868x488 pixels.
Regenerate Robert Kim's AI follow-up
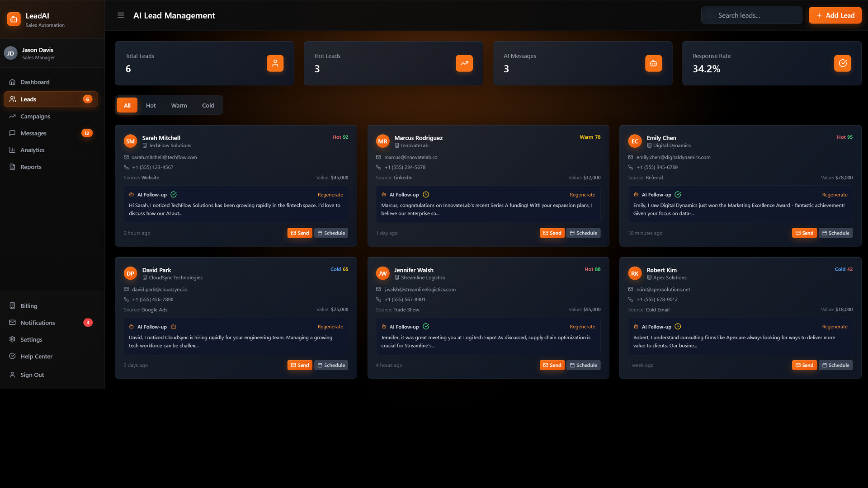tap(835, 327)
